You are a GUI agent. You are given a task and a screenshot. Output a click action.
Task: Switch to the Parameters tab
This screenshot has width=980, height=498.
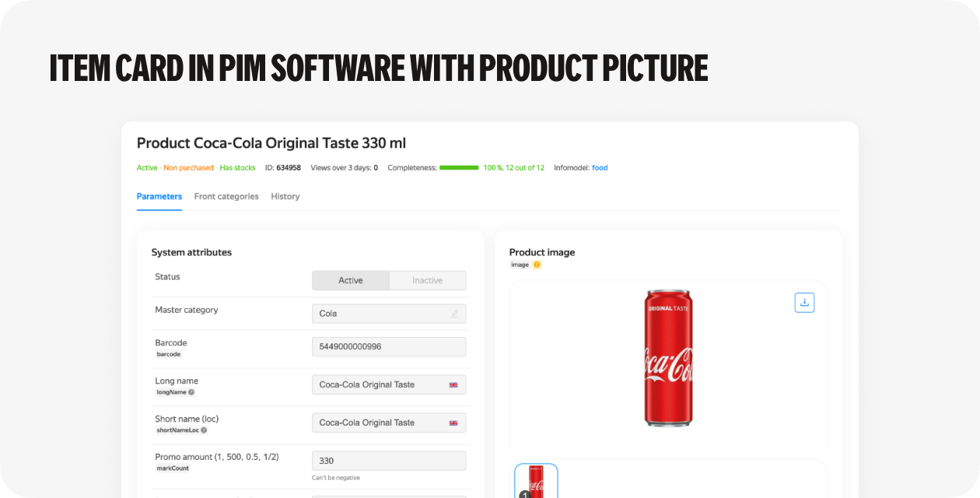coord(159,197)
